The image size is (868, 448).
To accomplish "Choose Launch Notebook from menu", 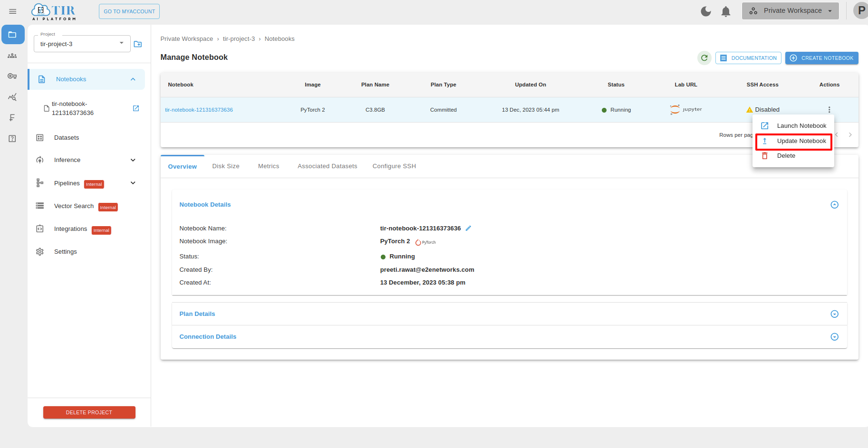I will click(793, 126).
